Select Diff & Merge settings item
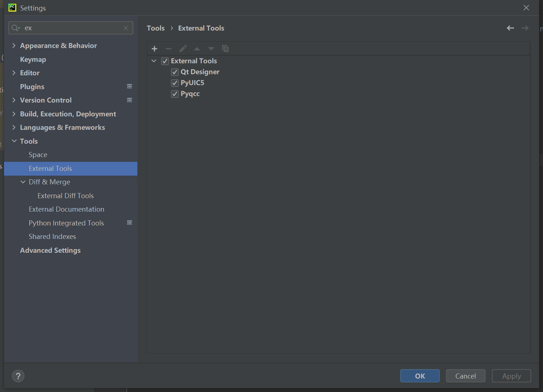The image size is (543, 392). (x=49, y=182)
